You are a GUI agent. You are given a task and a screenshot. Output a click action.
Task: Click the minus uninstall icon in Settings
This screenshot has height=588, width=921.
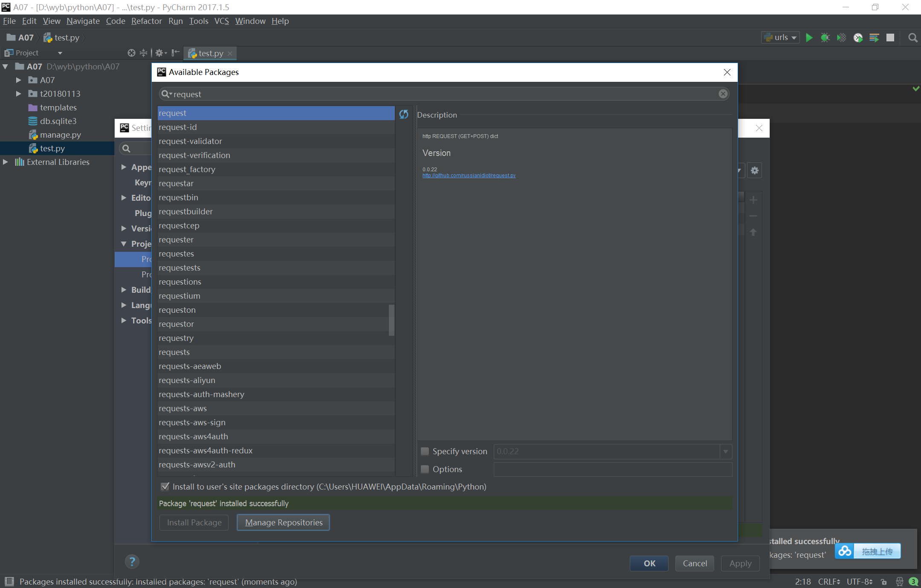[753, 216]
